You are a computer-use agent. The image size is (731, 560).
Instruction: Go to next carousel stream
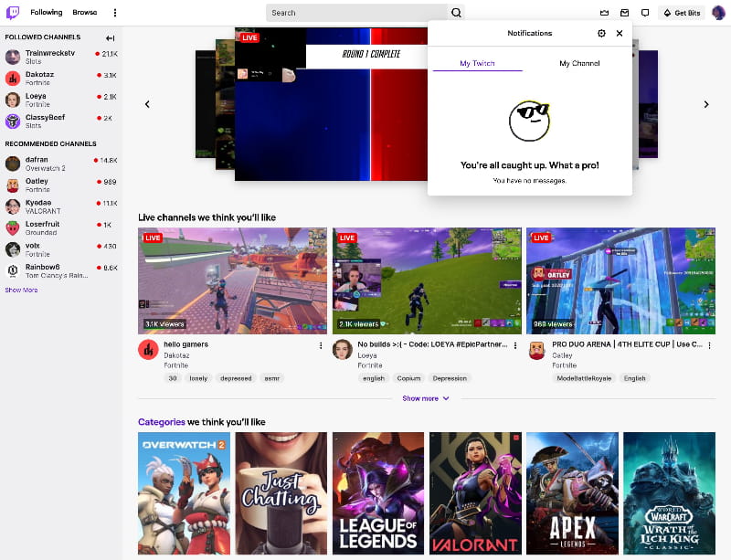tap(705, 104)
